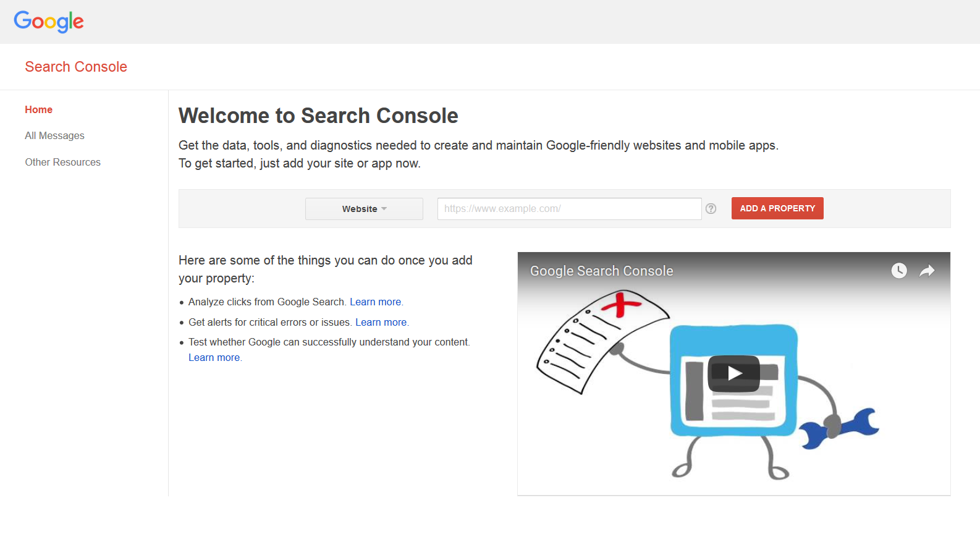Focus the website URL input field

(x=569, y=209)
